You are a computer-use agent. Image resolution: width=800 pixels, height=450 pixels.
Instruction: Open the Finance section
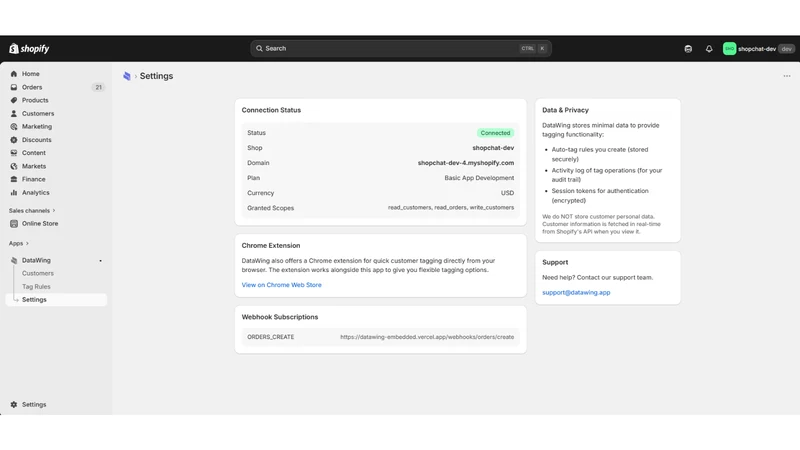coord(33,180)
